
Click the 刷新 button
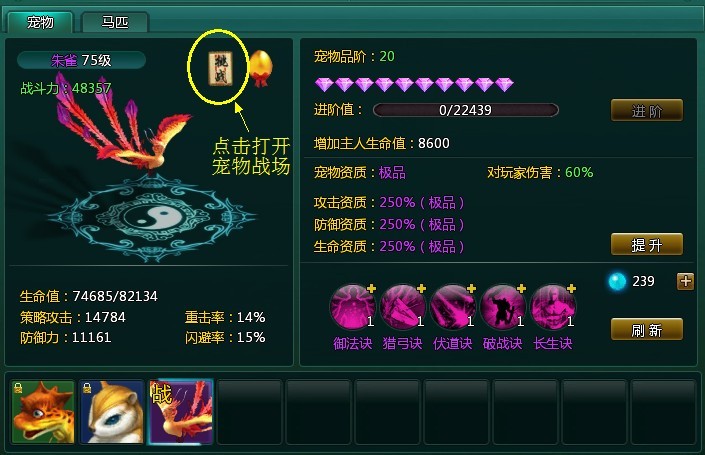point(647,330)
